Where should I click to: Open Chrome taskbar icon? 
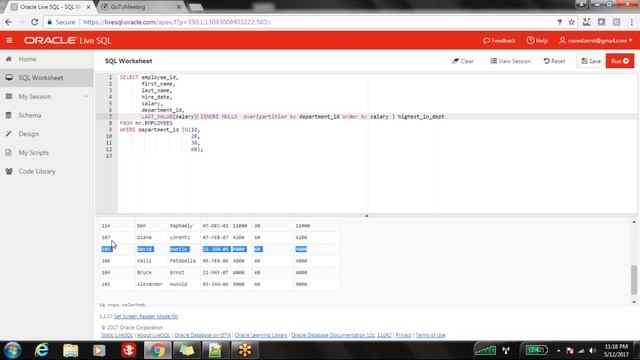pos(157,350)
